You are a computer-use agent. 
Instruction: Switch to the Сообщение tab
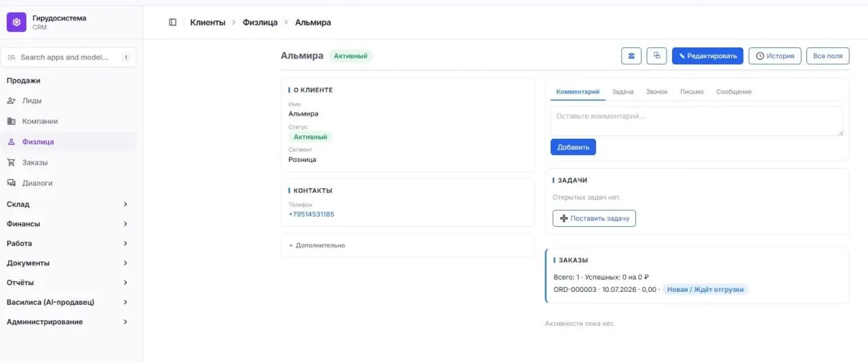coord(734,91)
